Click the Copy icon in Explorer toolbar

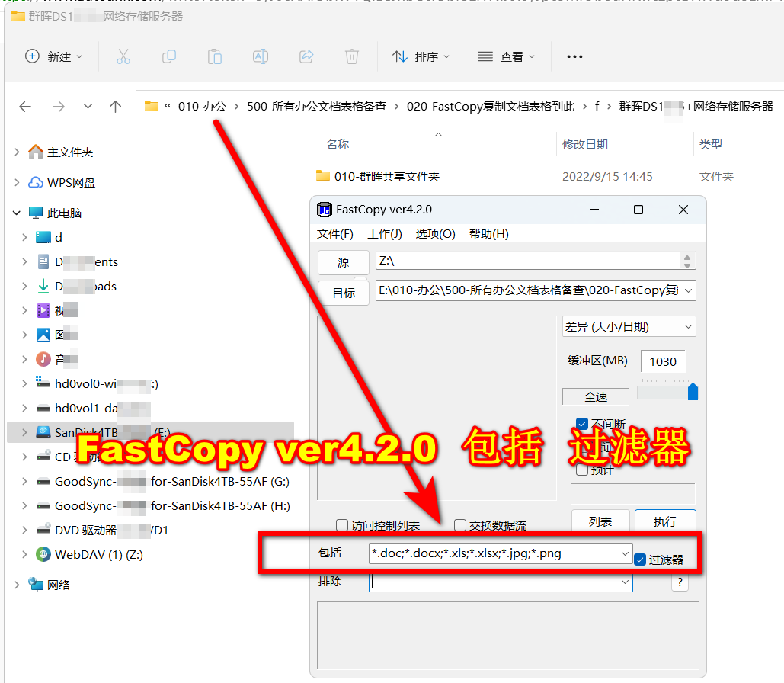point(169,56)
